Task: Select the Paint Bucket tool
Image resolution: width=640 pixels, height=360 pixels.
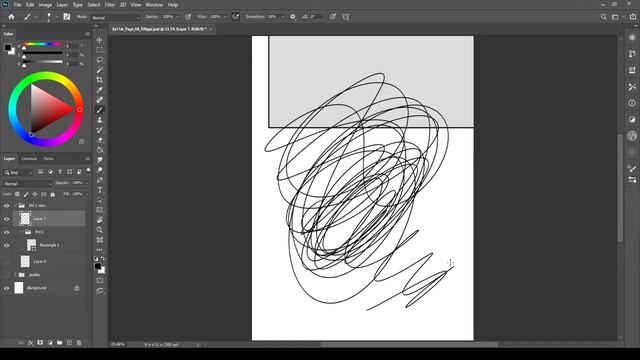Action: (x=100, y=150)
